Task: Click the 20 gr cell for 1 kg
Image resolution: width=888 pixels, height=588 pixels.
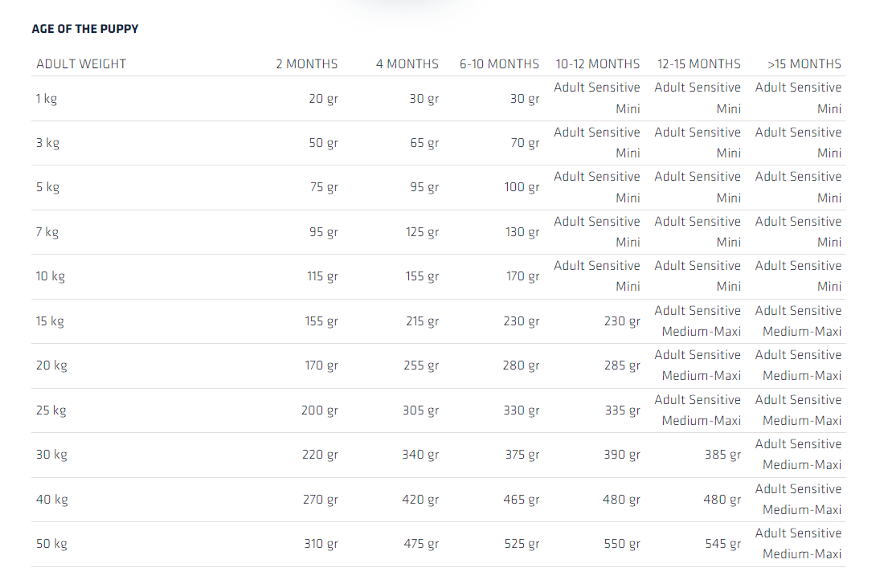Action: coord(323,99)
